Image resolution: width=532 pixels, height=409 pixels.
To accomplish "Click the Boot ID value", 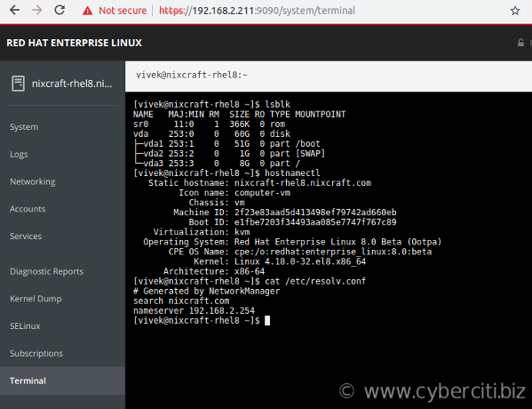I will pyautogui.click(x=315, y=222).
